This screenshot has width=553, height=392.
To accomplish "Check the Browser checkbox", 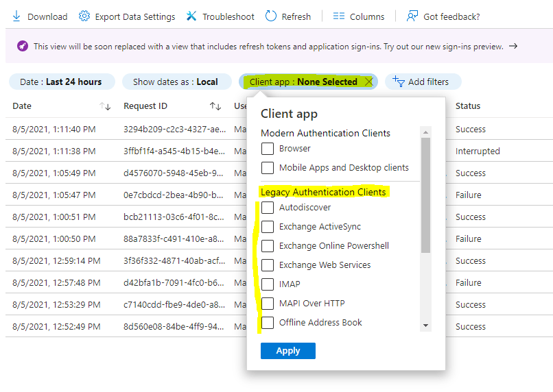I will pos(268,149).
